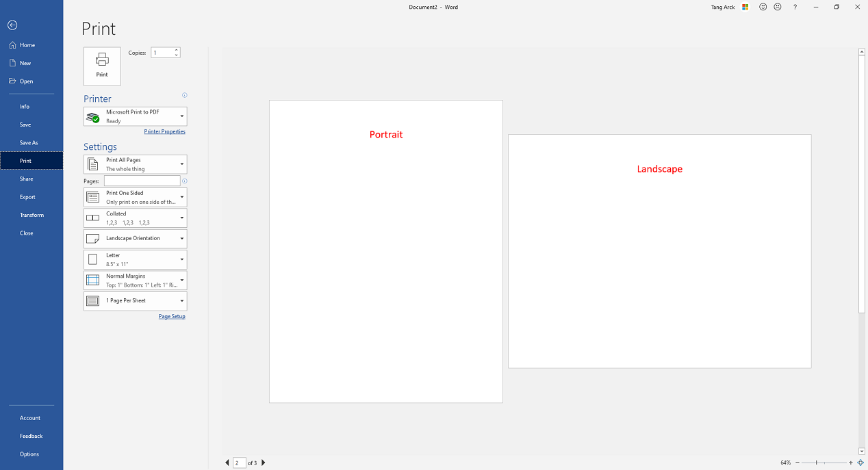The image size is (868, 470).
Task: Click the Pages info icon
Action: (x=185, y=181)
